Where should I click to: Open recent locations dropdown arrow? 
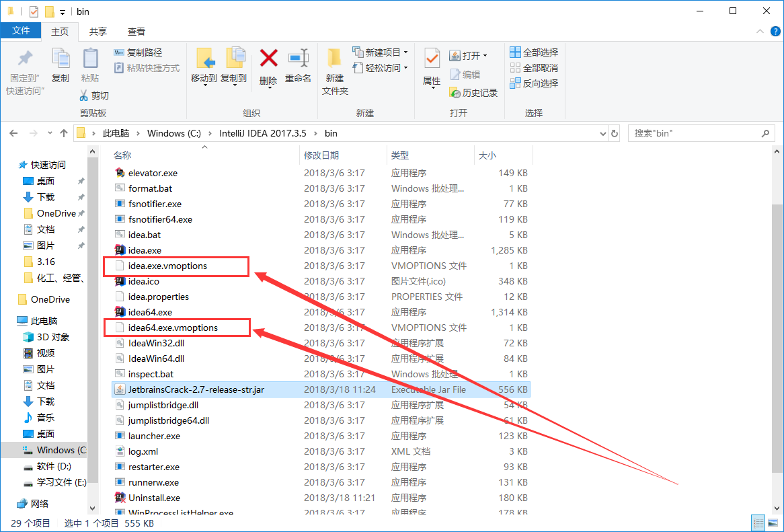click(x=50, y=133)
